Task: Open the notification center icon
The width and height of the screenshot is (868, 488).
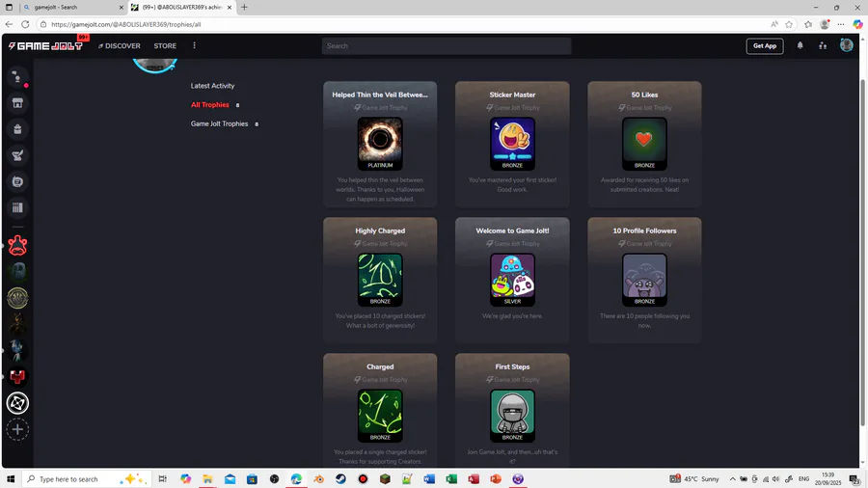Action: click(x=854, y=479)
